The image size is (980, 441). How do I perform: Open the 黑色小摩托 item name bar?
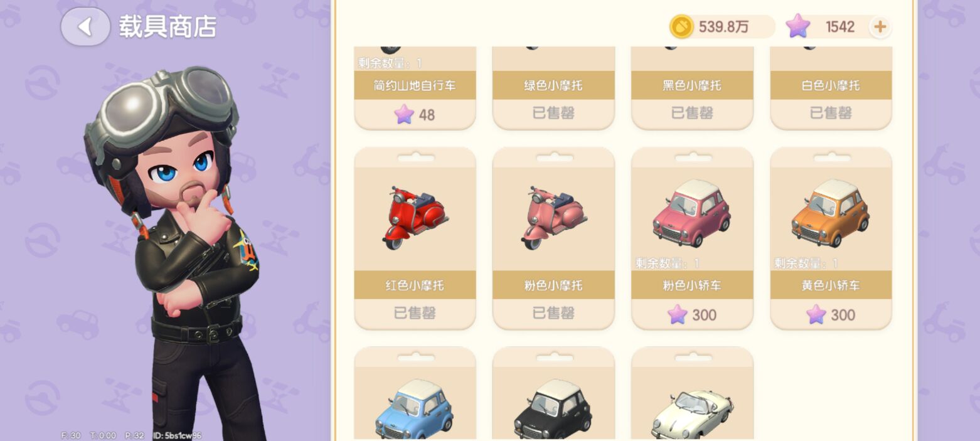692,85
